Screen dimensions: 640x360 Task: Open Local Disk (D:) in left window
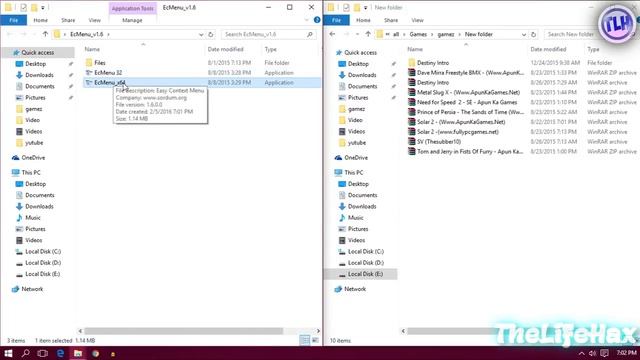pyautogui.click(x=43, y=263)
